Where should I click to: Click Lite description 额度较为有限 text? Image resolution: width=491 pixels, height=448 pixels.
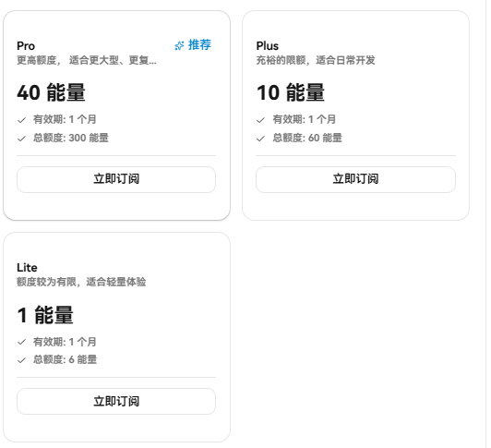point(81,282)
